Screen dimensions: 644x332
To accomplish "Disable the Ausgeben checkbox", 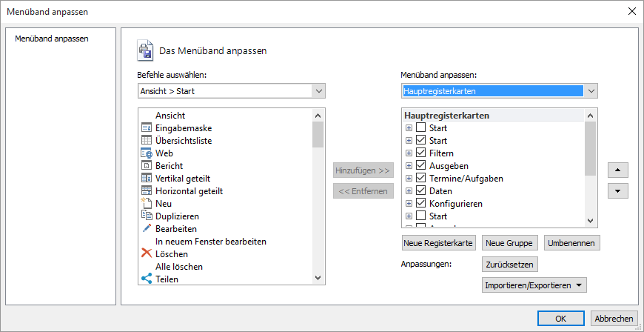I will 420,166.
